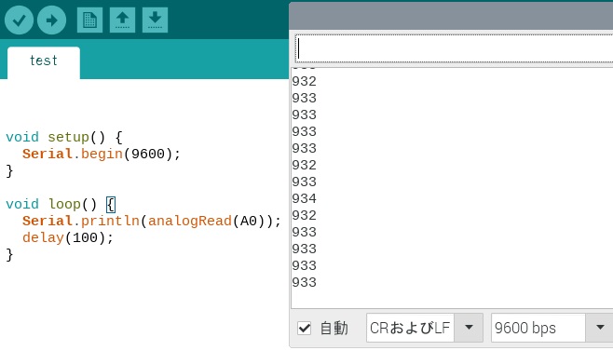Open the CRおよびLF line ending dropdown

click(425, 328)
